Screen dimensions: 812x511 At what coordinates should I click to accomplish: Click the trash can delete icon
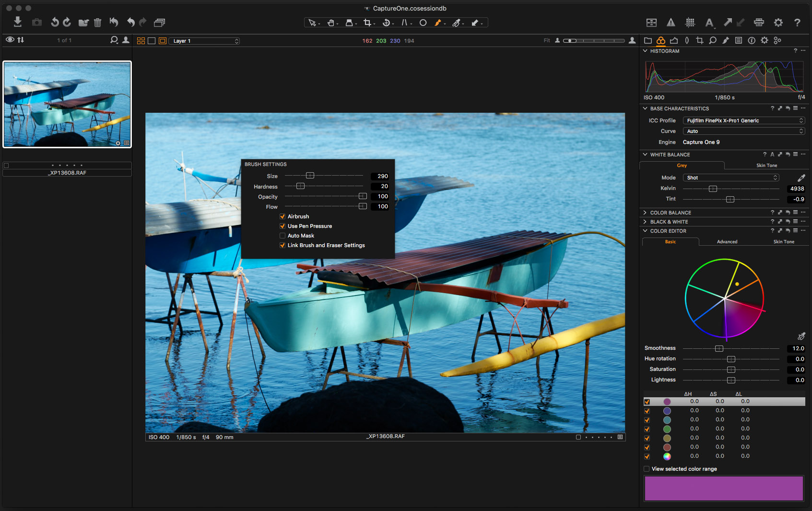(x=97, y=23)
